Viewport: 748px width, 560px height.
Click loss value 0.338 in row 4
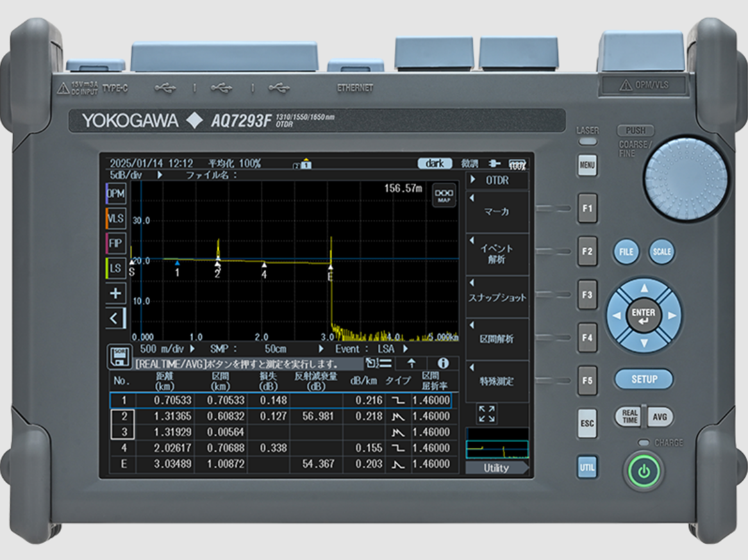(x=273, y=448)
